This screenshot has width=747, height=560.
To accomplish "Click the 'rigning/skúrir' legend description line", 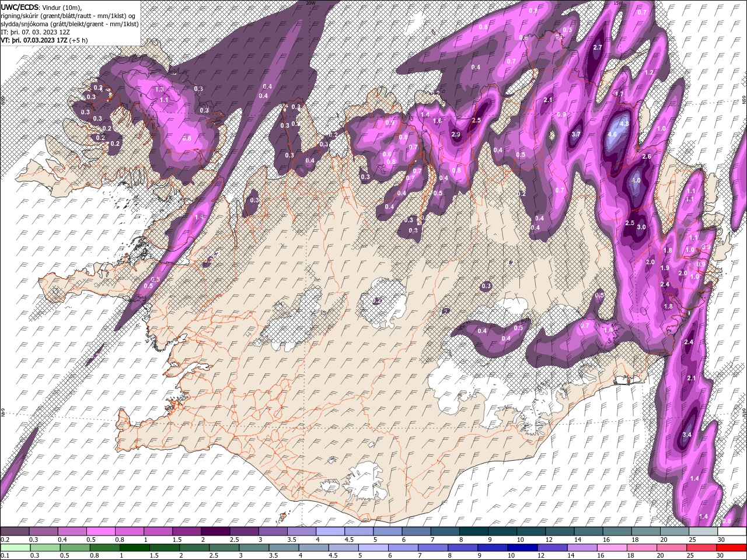I will tap(69, 15).
